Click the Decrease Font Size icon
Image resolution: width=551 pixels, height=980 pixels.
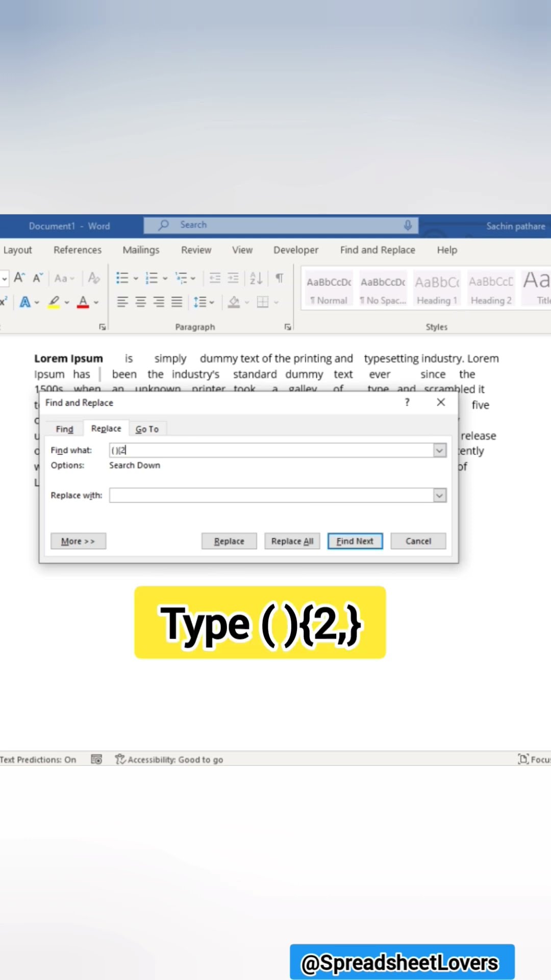point(38,278)
